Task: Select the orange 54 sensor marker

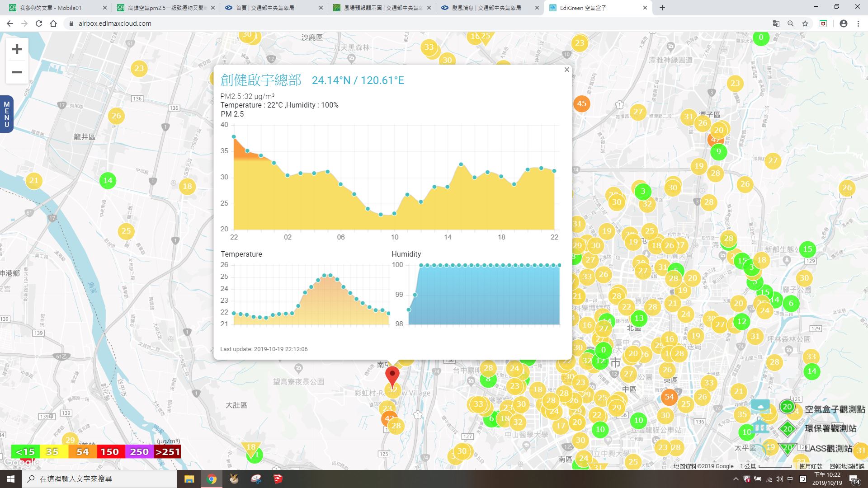Action: click(x=669, y=397)
